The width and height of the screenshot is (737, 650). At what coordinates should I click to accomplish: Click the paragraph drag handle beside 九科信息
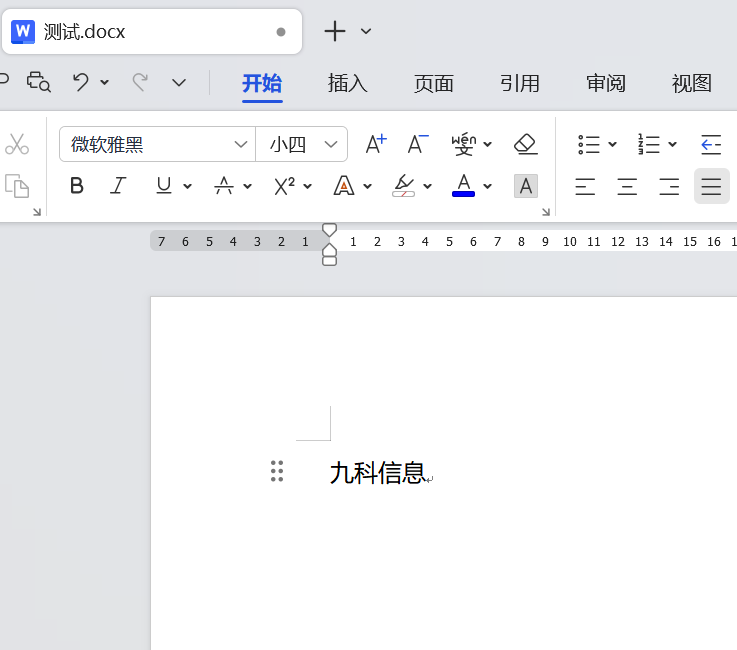click(277, 472)
